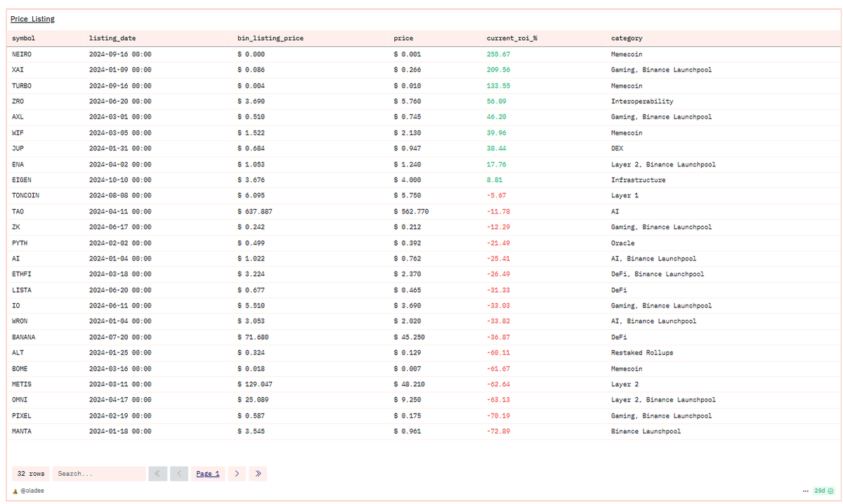Viewport: 843px width, 504px height.
Task: Click DeFi, Binance Launchpool category cell
Action: (658, 274)
